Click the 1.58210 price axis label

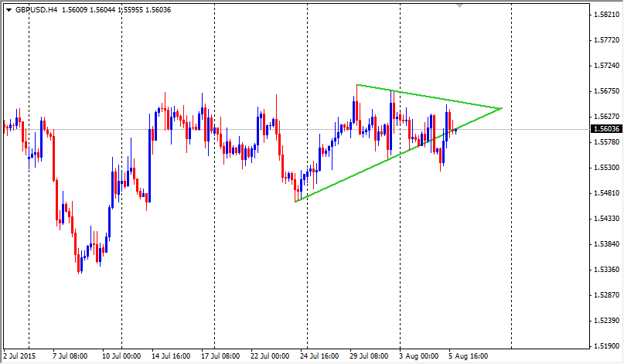click(606, 15)
